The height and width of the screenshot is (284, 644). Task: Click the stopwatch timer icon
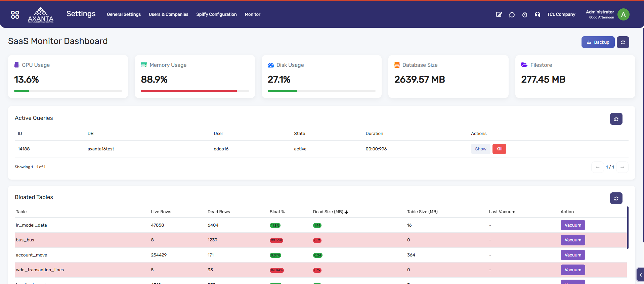(524, 14)
